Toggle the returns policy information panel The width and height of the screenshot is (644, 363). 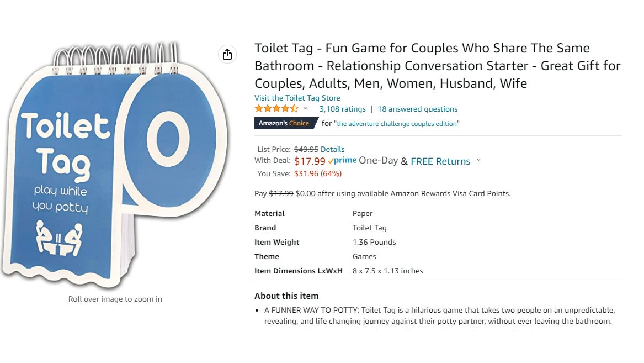point(478,161)
